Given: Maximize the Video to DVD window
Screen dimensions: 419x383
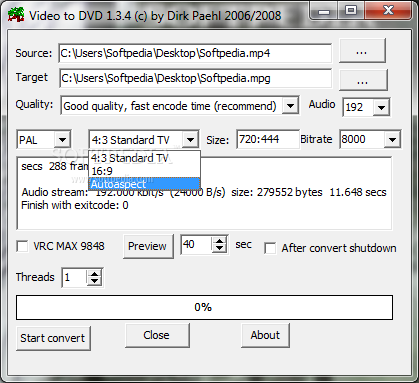Looking at the screenshot, I should tap(350, 11).
